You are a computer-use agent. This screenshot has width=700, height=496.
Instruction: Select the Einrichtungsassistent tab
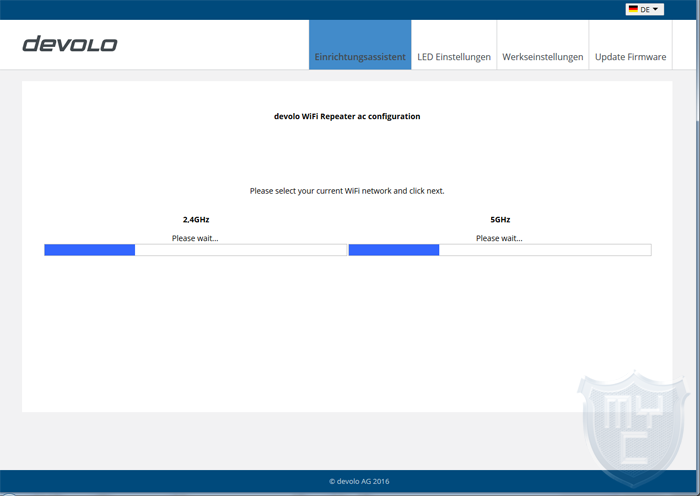tap(360, 45)
